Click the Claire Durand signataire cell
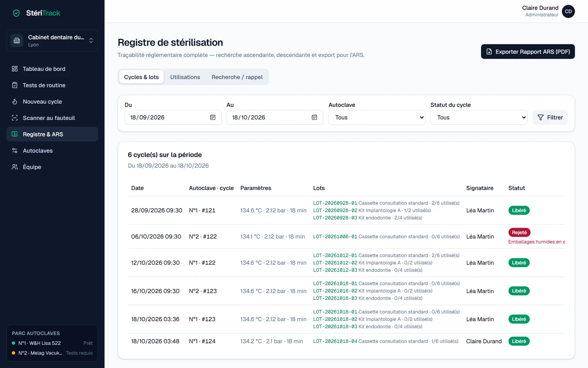588x368 pixels. (484, 341)
